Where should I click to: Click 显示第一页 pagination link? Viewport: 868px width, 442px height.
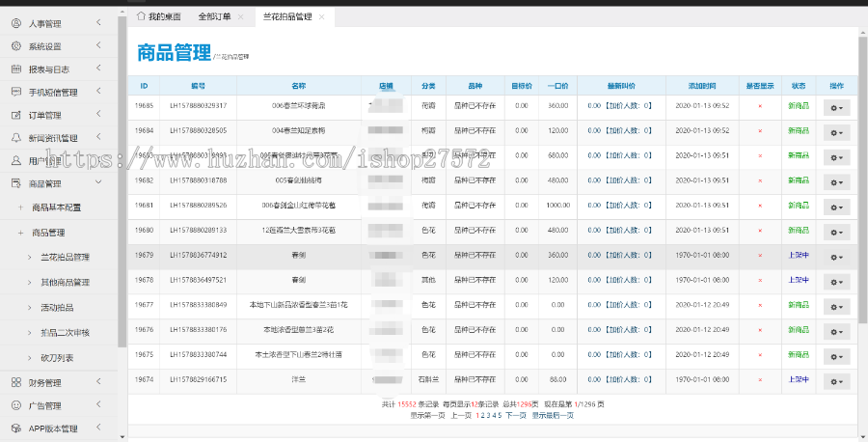[x=427, y=415]
